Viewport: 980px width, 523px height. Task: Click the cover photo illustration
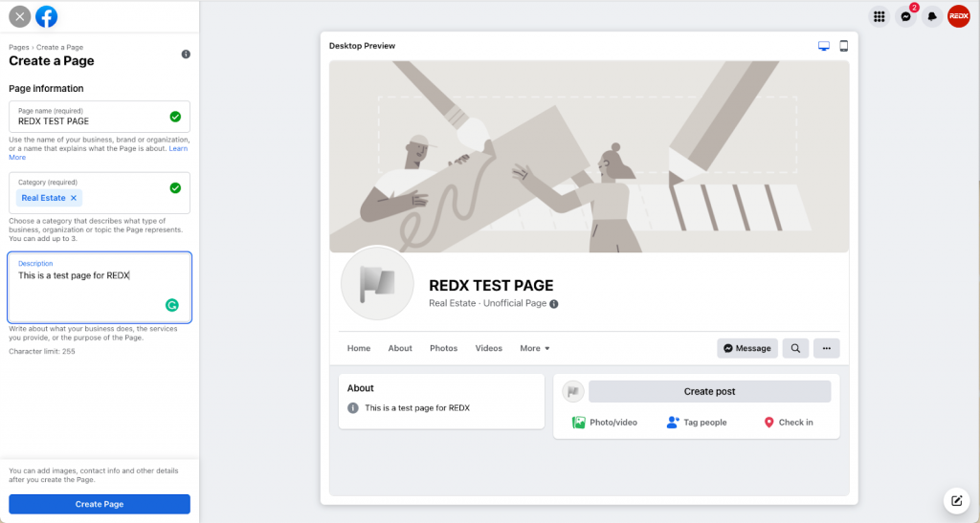point(589,156)
